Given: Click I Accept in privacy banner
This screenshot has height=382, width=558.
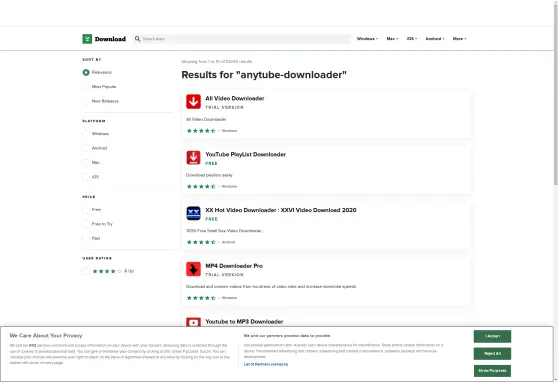Looking at the screenshot, I should (492, 336).
